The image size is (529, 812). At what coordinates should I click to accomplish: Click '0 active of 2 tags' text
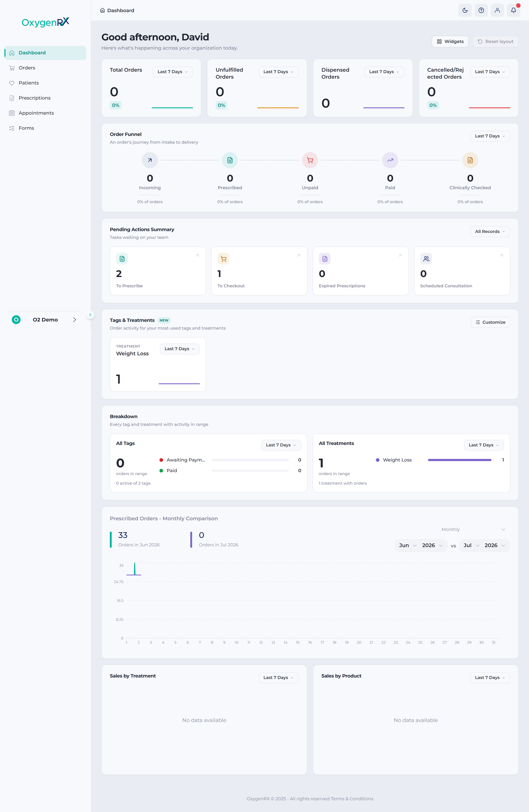click(133, 483)
